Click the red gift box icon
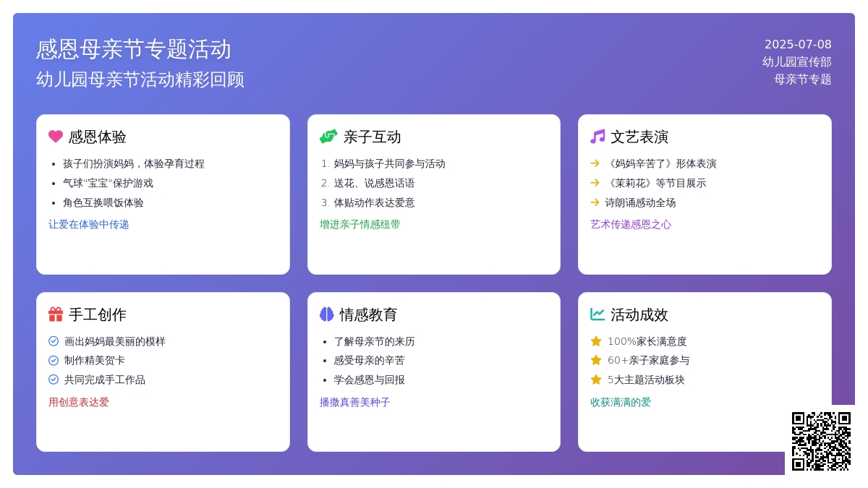 click(56, 314)
